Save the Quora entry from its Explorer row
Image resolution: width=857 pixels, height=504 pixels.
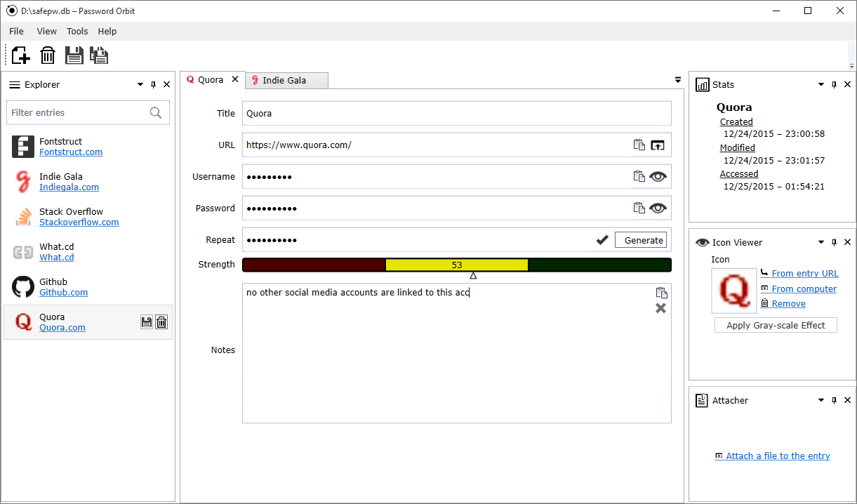(147, 322)
